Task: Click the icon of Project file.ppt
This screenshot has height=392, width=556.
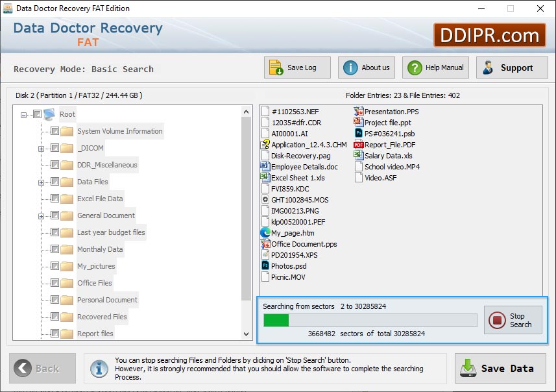Action: point(359,123)
